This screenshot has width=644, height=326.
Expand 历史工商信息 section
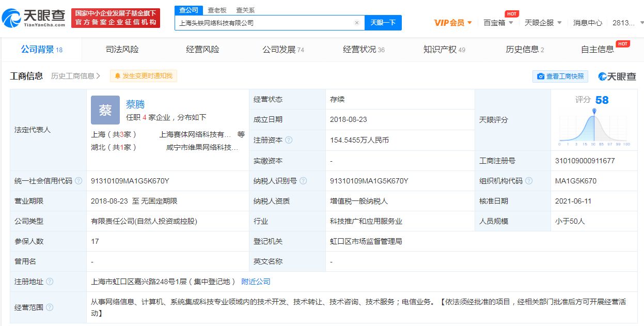pyautogui.click(x=75, y=76)
